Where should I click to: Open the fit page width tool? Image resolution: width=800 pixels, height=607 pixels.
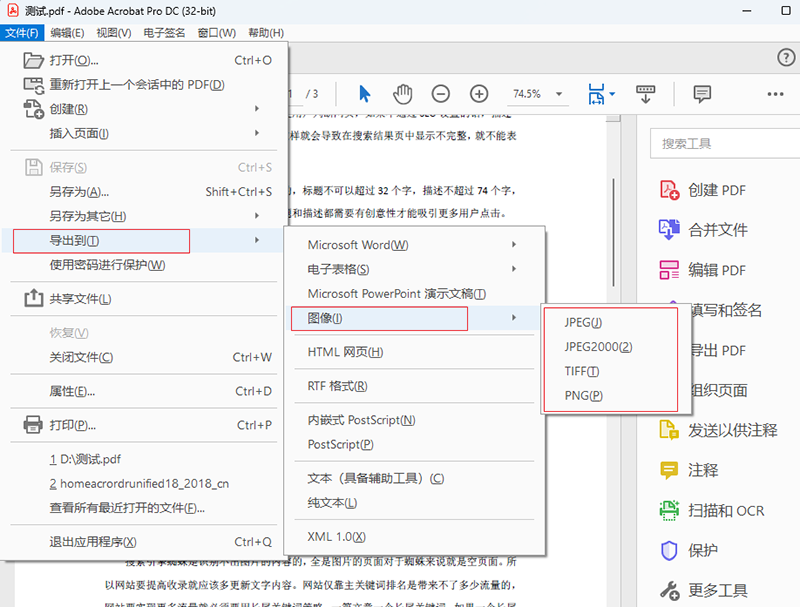tap(596, 94)
